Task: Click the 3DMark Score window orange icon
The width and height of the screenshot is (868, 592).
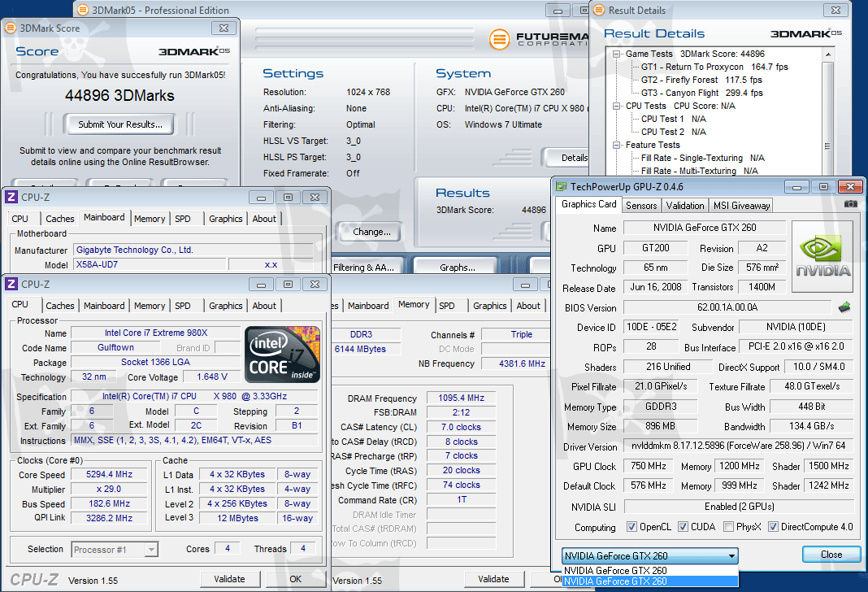Action: point(11,28)
